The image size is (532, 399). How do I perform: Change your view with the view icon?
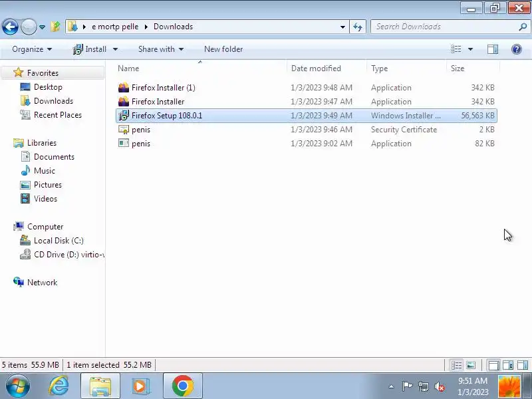point(456,49)
